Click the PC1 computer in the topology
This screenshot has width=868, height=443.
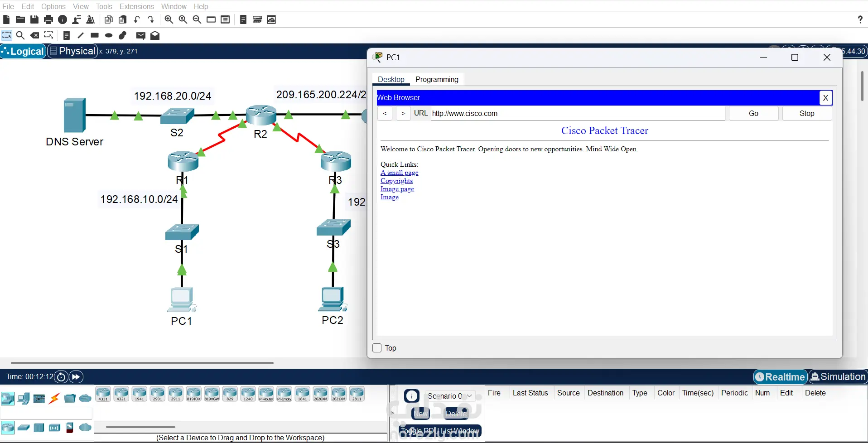coord(182,299)
